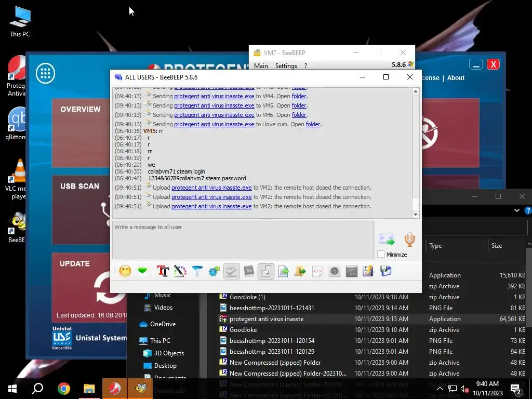Open Protegent round grid menu icon

[x=46, y=73]
